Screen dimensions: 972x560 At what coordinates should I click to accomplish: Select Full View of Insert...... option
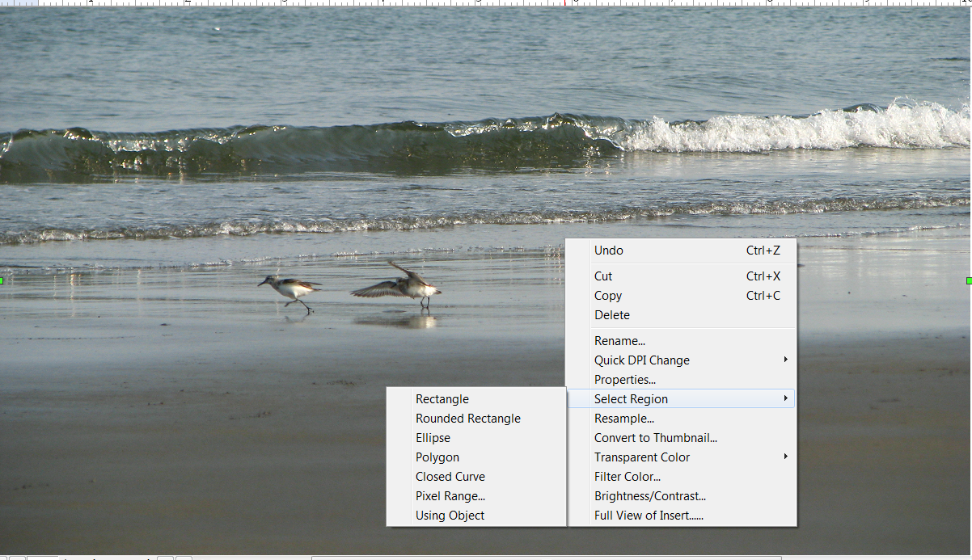pos(681,516)
